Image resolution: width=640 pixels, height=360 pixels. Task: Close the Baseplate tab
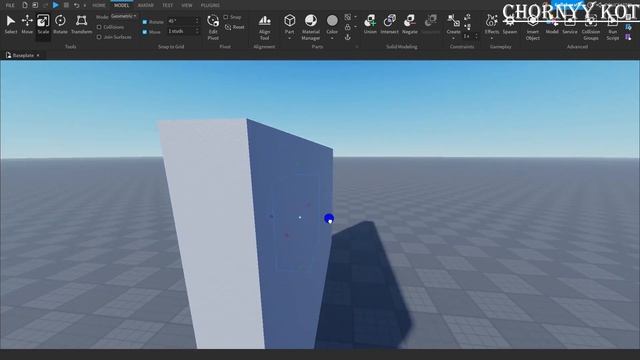pyautogui.click(x=38, y=55)
